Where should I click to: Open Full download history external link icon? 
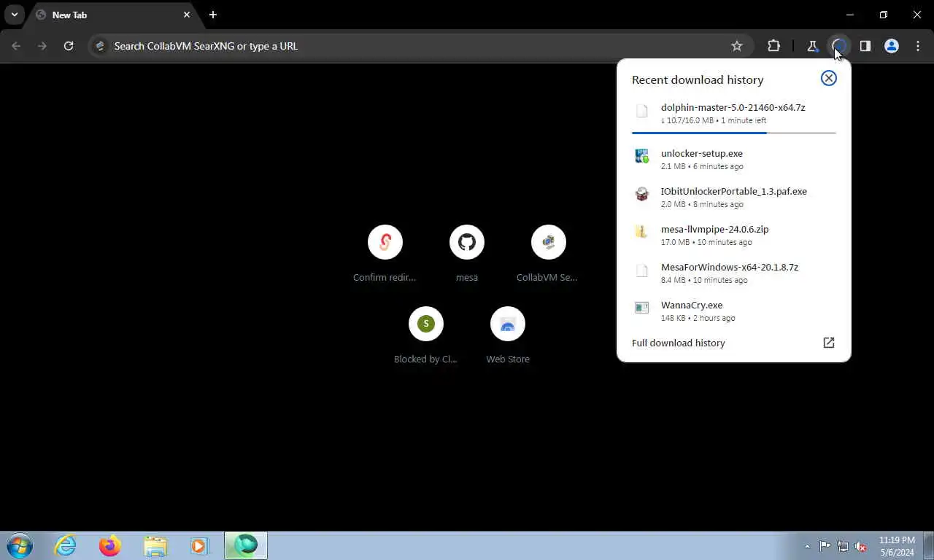[828, 343]
